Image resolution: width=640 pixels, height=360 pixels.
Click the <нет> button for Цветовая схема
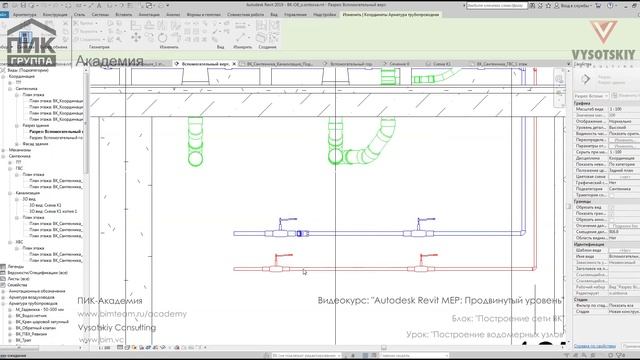(x=624, y=177)
